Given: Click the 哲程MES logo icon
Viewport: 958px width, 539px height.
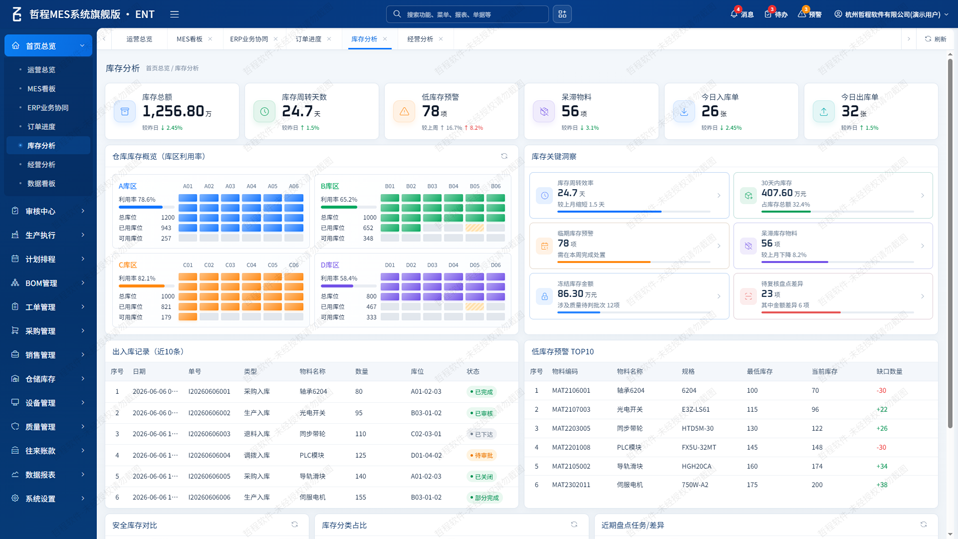Looking at the screenshot, I should (17, 14).
